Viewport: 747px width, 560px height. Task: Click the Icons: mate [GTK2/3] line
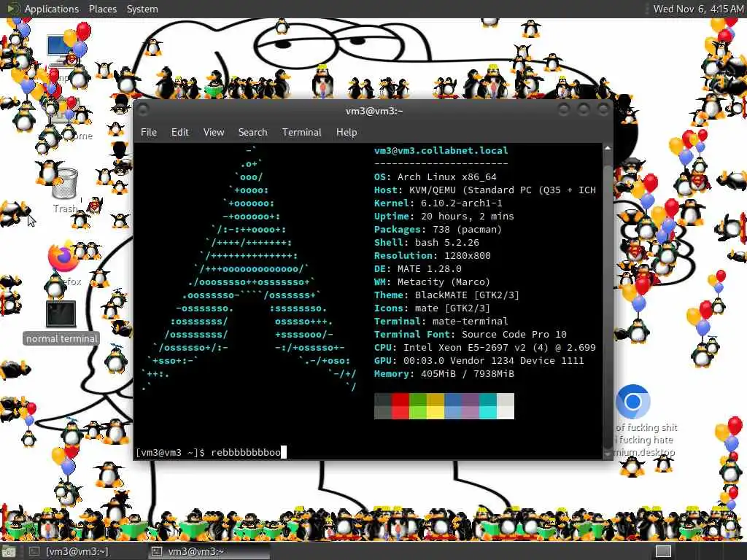[x=432, y=308]
